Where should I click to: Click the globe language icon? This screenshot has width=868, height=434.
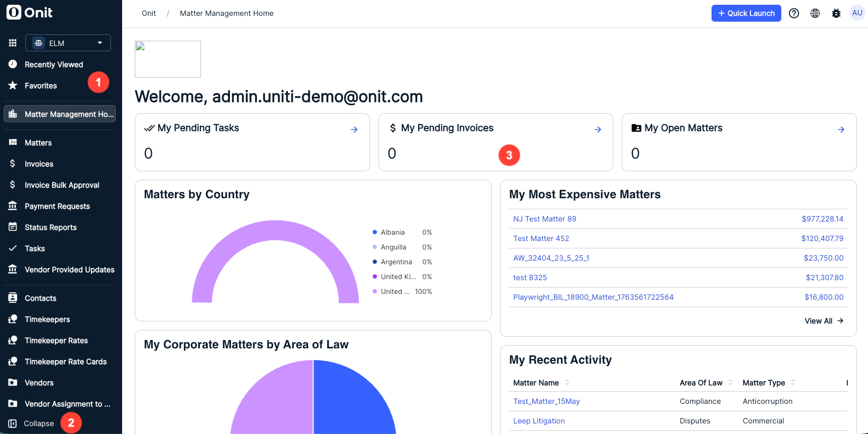point(815,13)
